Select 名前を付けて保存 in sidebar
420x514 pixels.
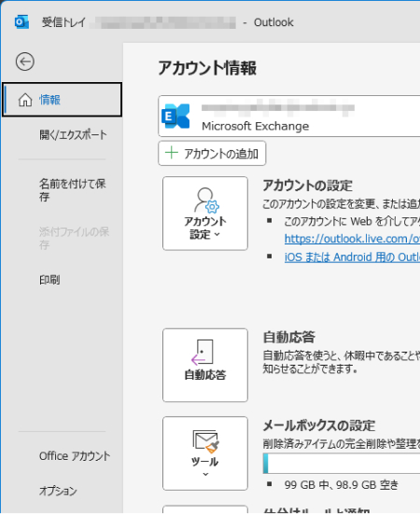(x=72, y=190)
